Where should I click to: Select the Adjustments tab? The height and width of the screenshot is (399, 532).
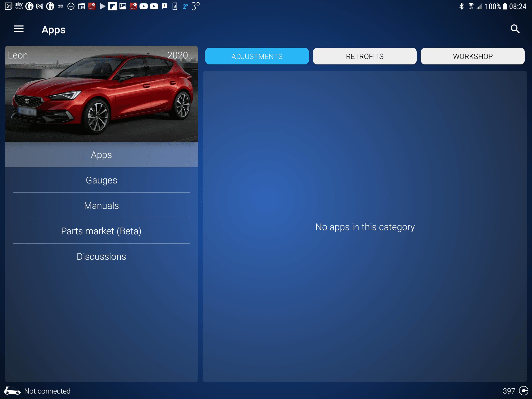[257, 56]
